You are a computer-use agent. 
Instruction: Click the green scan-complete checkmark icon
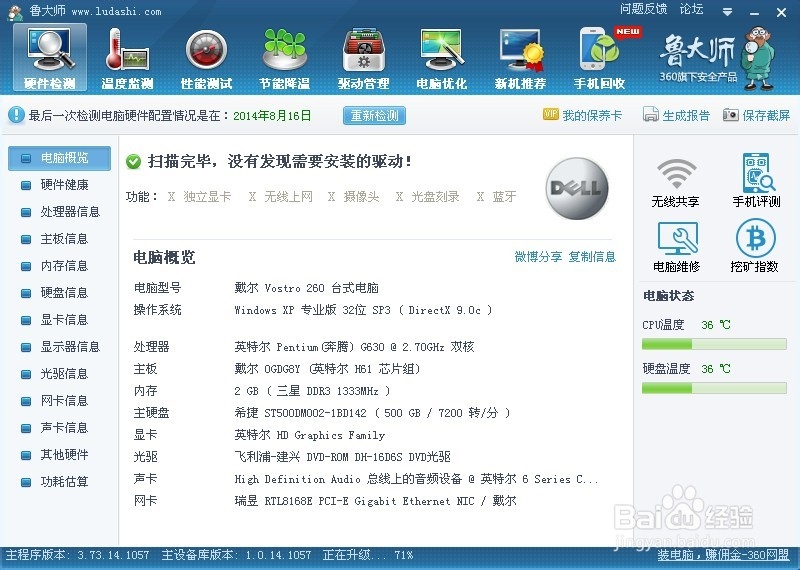[133, 162]
